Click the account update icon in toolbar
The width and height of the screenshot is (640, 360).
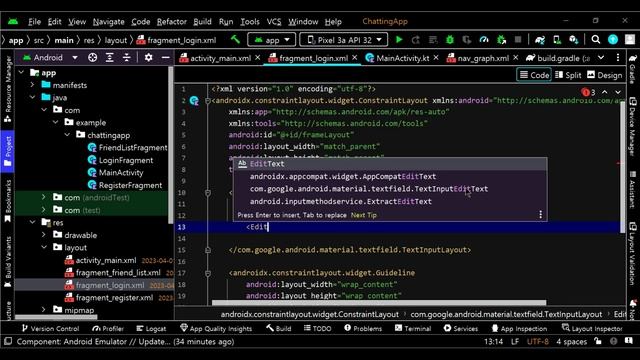point(613,40)
